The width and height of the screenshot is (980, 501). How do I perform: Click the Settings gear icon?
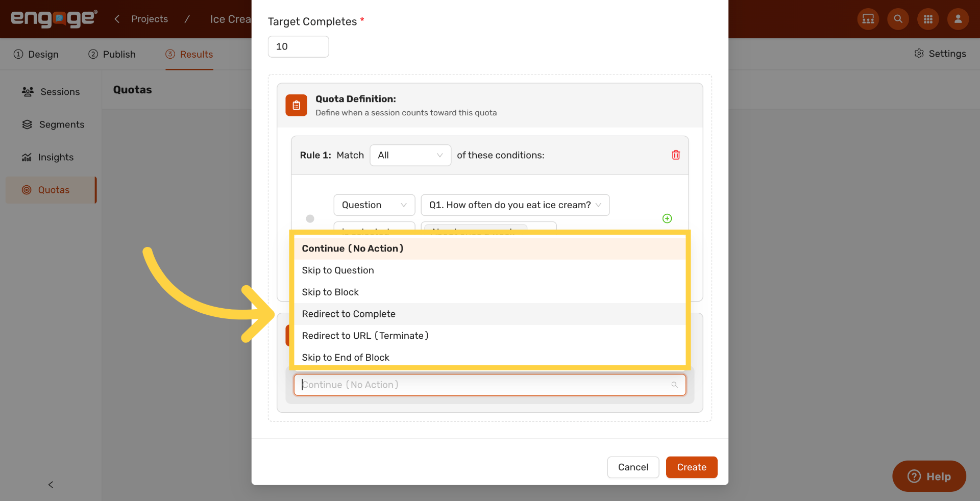coord(919,54)
